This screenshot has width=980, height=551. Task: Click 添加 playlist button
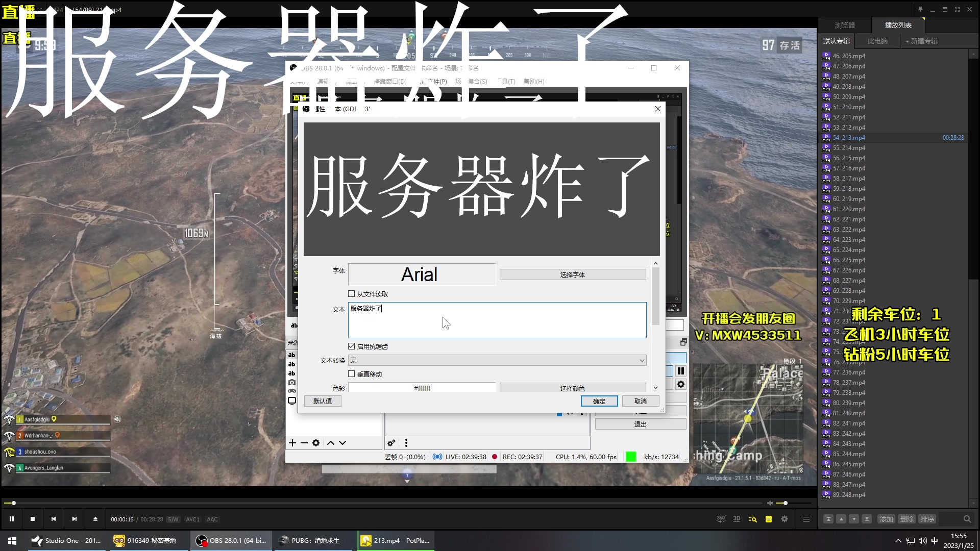click(887, 519)
